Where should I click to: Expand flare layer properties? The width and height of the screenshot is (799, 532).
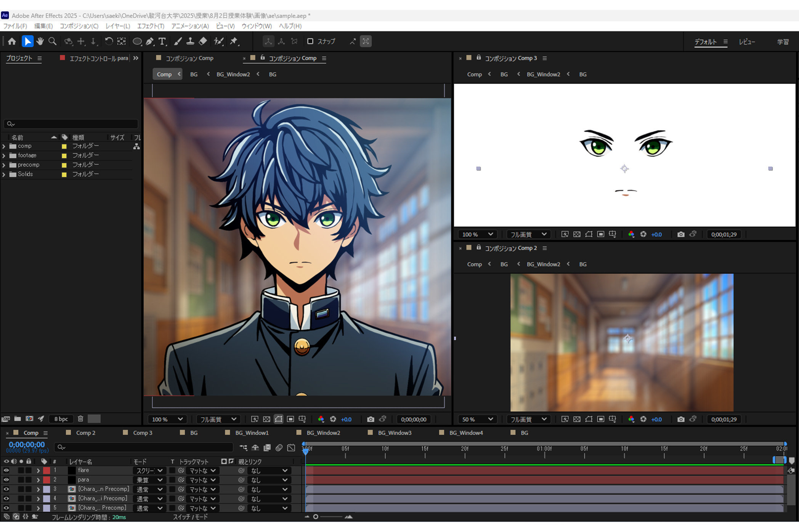tap(38, 470)
